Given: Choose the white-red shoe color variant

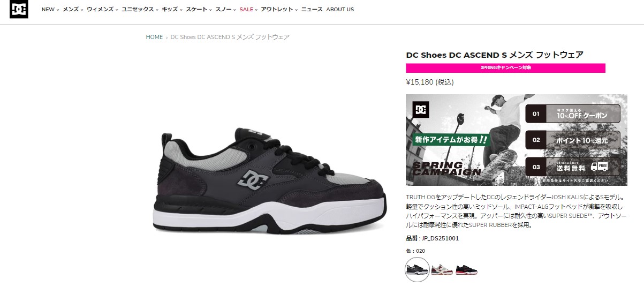Looking at the screenshot, I should click(x=442, y=269).
